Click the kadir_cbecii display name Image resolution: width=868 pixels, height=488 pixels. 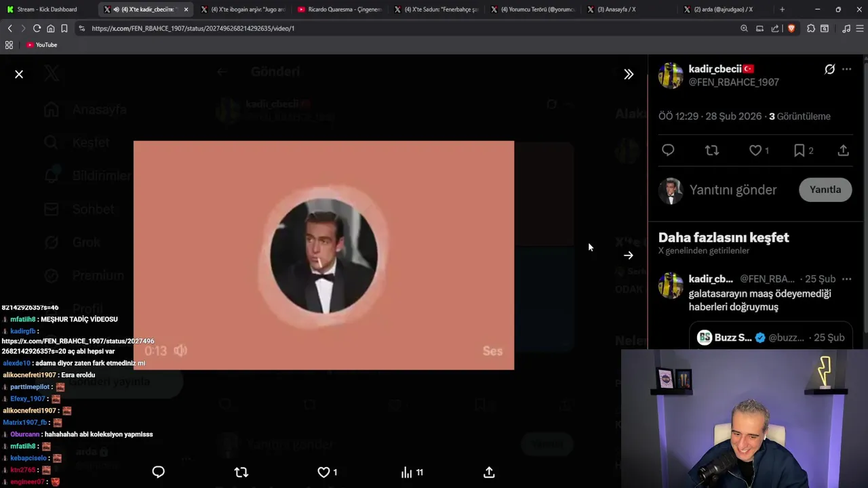coord(715,68)
